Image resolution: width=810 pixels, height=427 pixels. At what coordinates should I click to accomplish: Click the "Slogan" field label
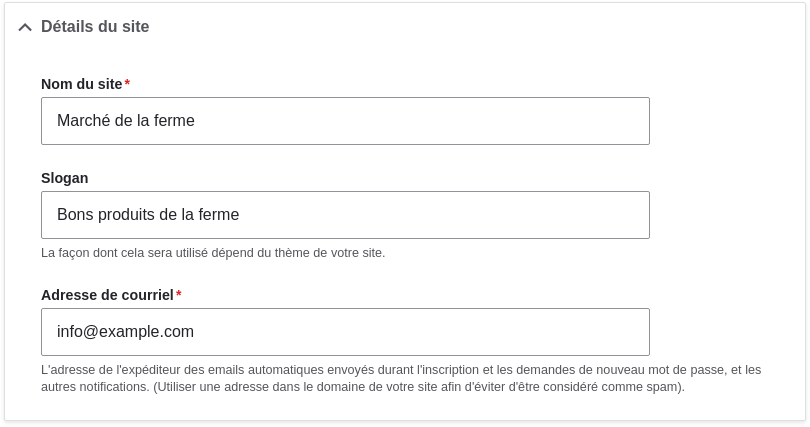(x=64, y=178)
